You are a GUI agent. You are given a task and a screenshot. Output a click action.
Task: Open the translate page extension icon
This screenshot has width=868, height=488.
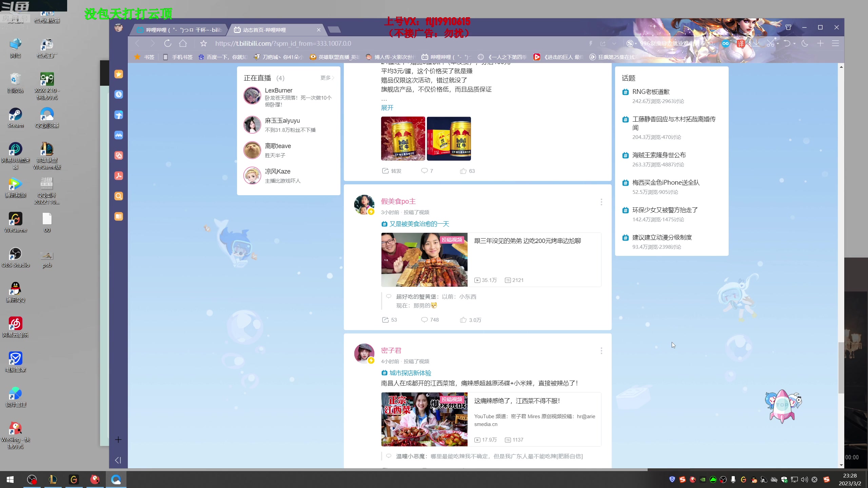[741, 43]
